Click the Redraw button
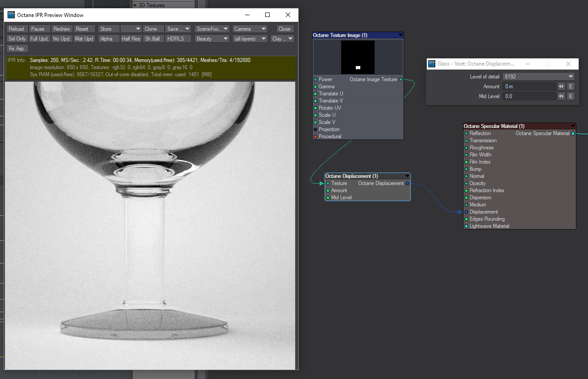588x379 pixels. pyautogui.click(x=62, y=29)
